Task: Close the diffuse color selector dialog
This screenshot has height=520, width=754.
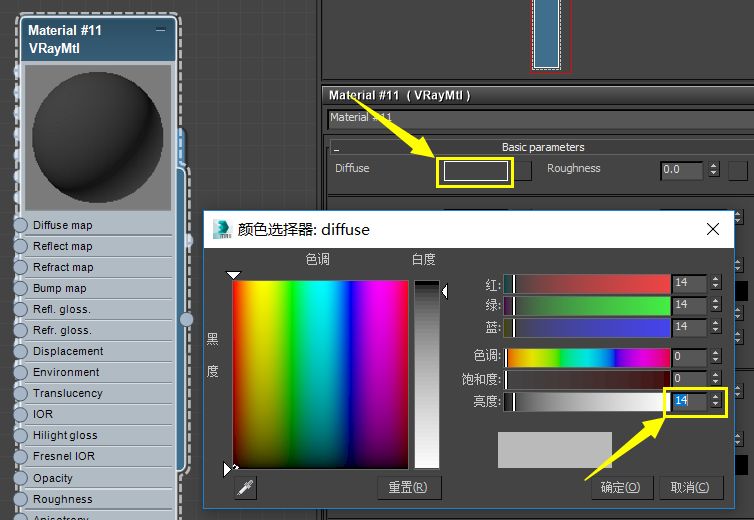Action: pyautogui.click(x=713, y=229)
